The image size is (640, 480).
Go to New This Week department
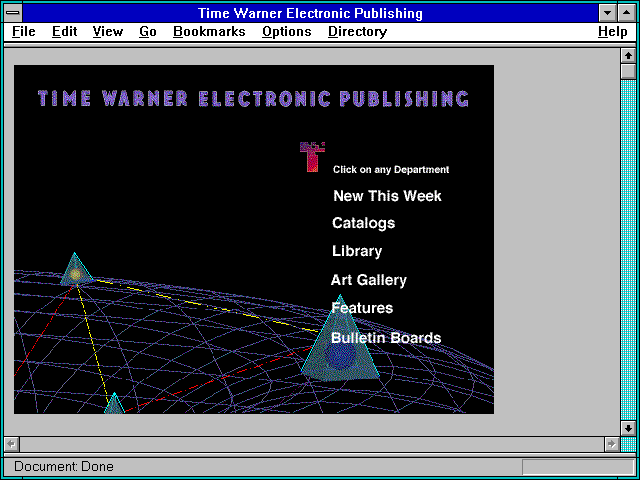pyautogui.click(x=387, y=196)
